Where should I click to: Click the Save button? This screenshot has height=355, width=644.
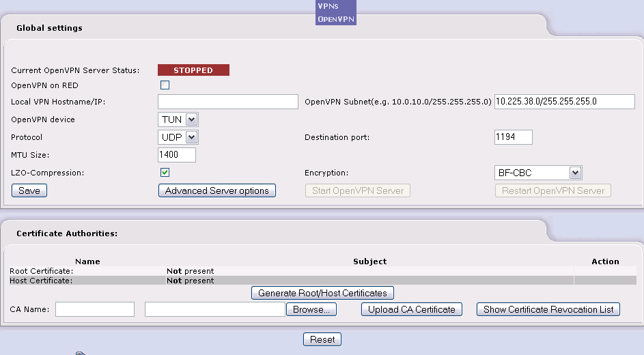pos(29,190)
